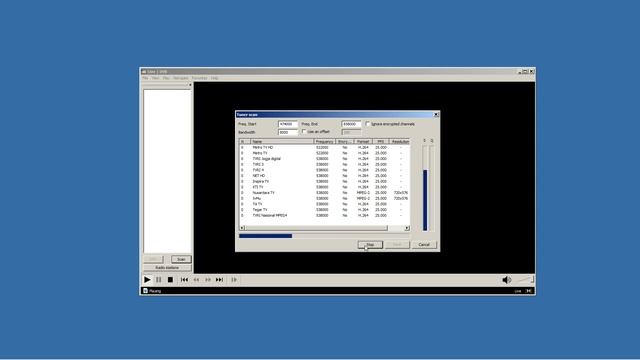The width and height of the screenshot is (640, 360).
Task: Sort by the Name column header
Action: tap(282, 141)
